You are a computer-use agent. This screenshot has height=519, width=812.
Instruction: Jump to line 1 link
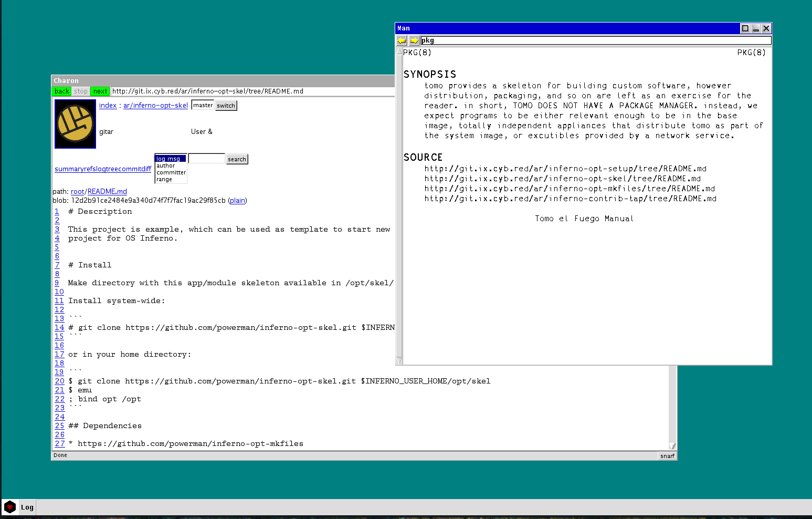(x=57, y=212)
